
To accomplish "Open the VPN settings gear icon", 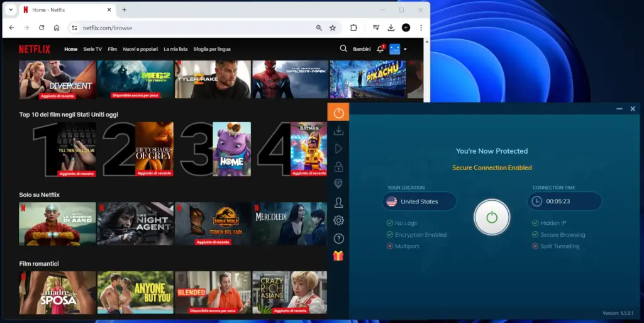I will pyautogui.click(x=338, y=220).
